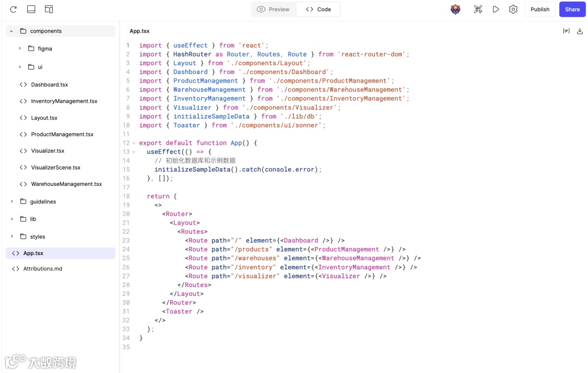588x373 pixels.
Task: Select App.tsx in file tree
Action: 60,253
